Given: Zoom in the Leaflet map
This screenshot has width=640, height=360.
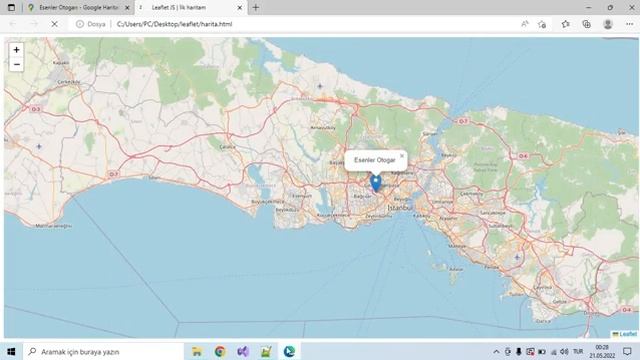Looking at the screenshot, I should [x=16, y=50].
